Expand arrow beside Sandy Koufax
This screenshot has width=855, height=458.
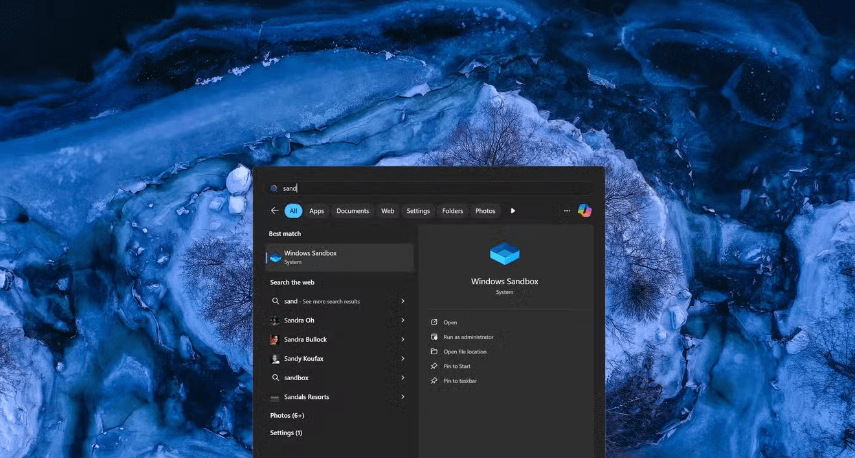click(x=403, y=359)
